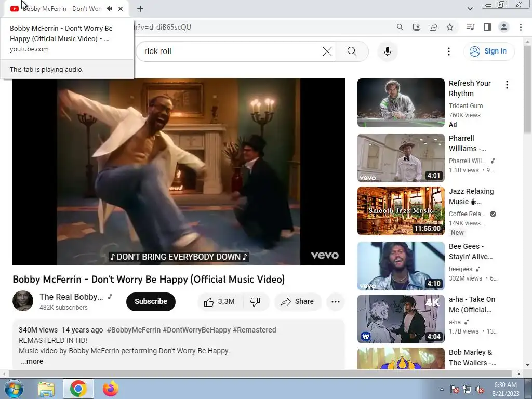Open Jazz Relaxing Music video thumbnail
Screen dimensions: 532x399
point(401,211)
